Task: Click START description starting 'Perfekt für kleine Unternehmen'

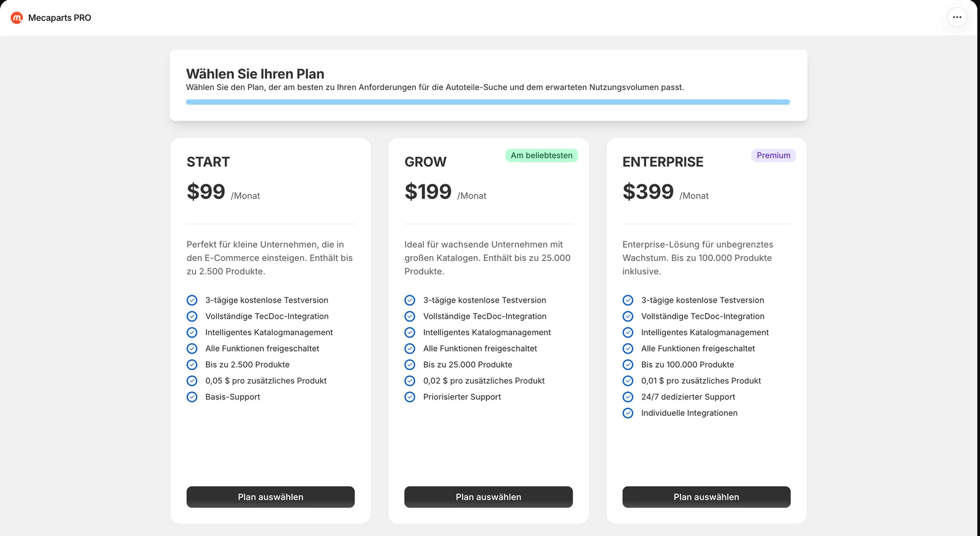Action: [270, 258]
